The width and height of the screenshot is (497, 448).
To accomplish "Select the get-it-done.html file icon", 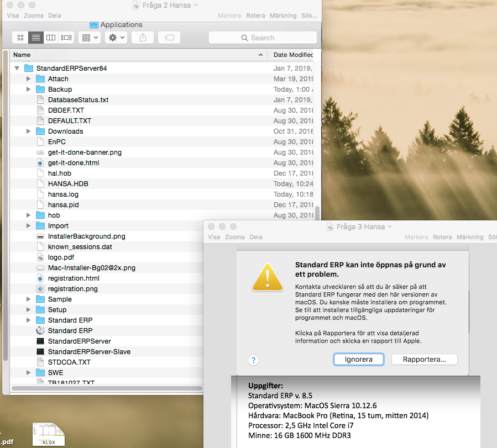I will (40, 163).
